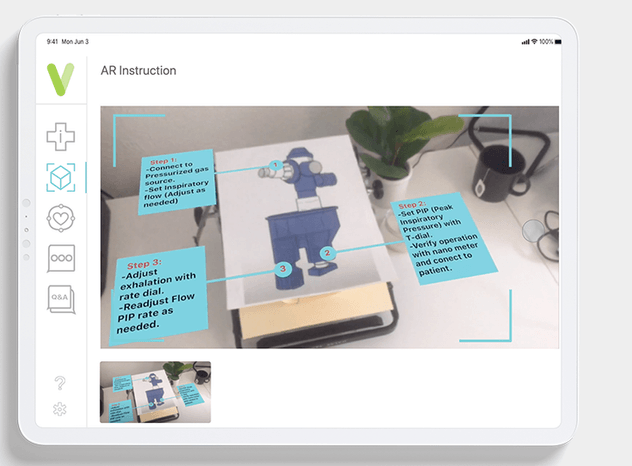Tap marker number 2 on the model
The image size is (632, 466).
pyautogui.click(x=327, y=253)
